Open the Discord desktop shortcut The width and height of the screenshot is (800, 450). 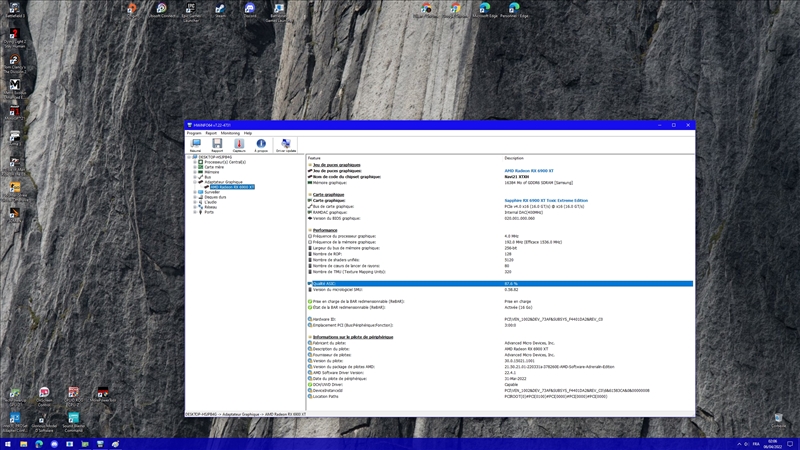click(250, 10)
